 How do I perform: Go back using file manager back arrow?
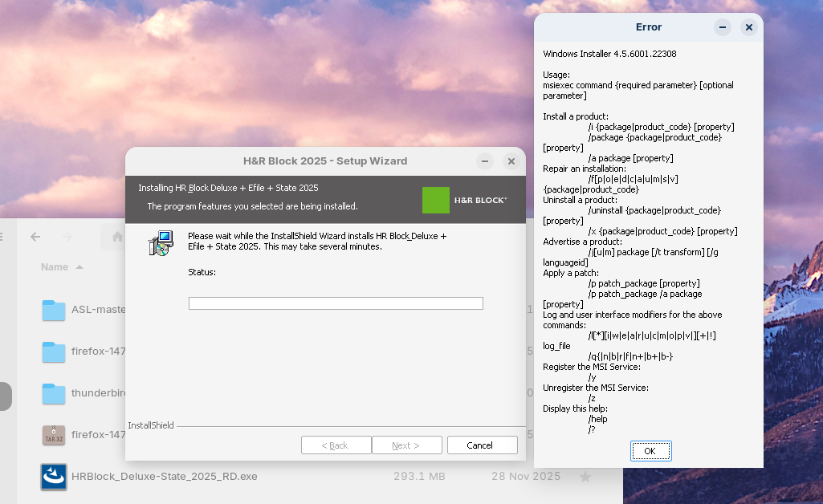pos(35,237)
